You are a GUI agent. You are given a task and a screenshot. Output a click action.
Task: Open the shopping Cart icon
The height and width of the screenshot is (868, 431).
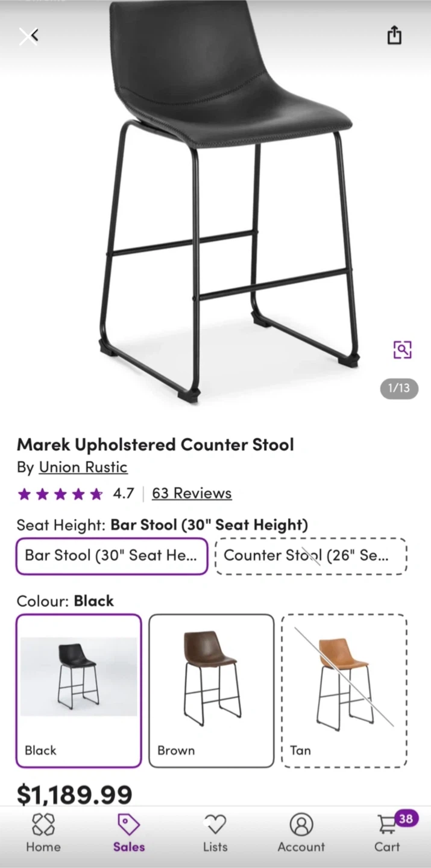click(387, 832)
